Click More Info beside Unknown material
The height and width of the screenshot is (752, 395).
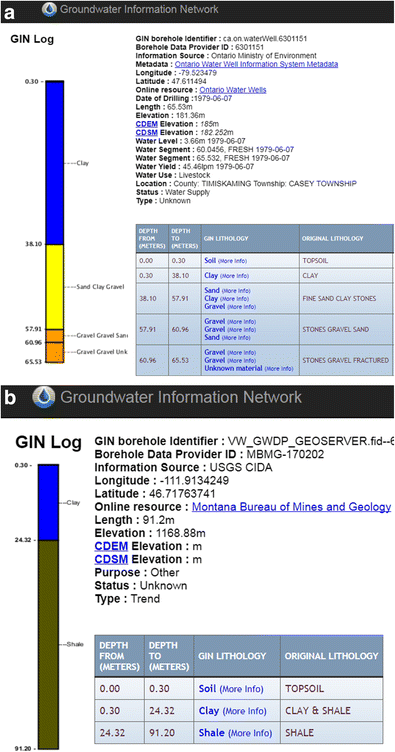coord(278,369)
